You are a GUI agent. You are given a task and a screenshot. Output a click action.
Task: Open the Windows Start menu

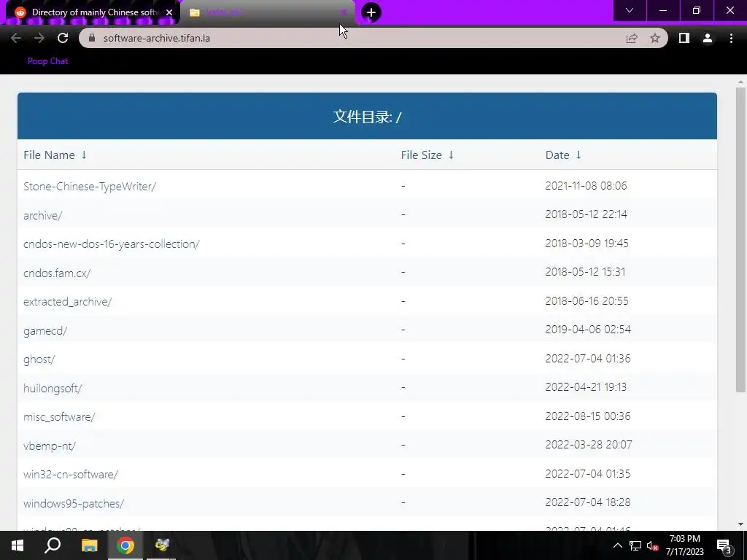tap(18, 545)
